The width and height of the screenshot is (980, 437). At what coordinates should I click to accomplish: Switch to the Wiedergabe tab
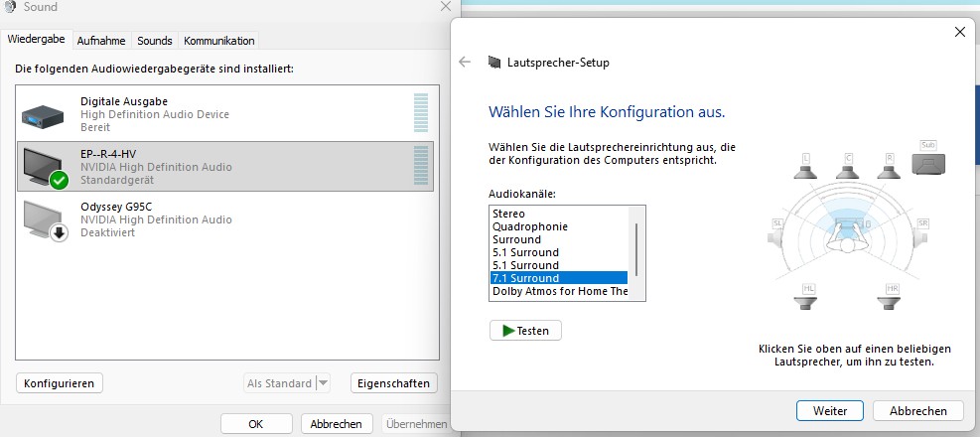(x=37, y=39)
